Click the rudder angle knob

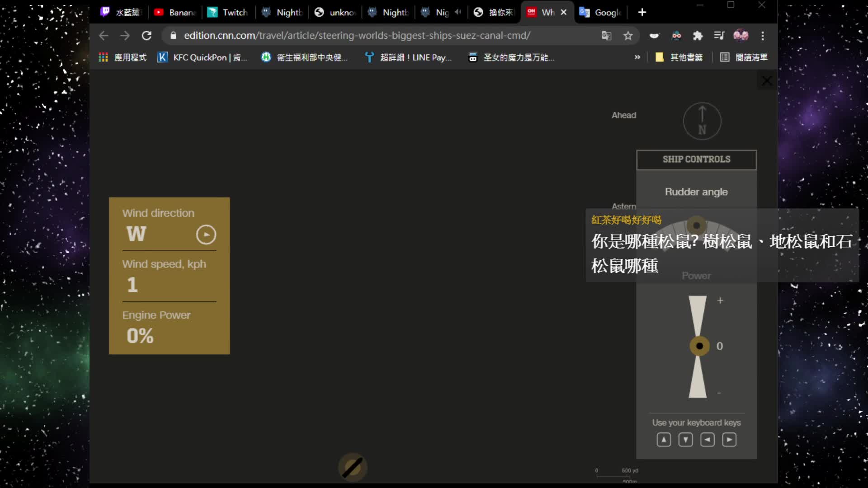697,225
